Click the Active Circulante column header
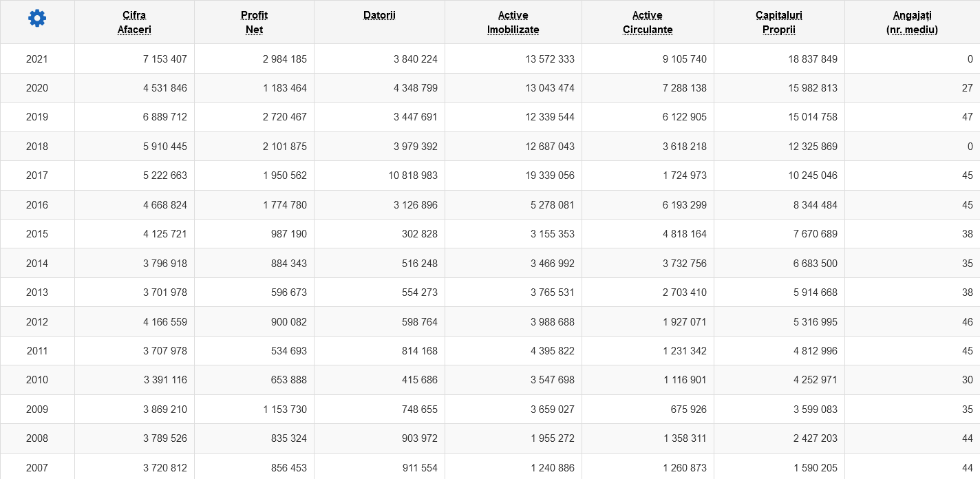Viewport: 980px width, 479px height. 648,22
